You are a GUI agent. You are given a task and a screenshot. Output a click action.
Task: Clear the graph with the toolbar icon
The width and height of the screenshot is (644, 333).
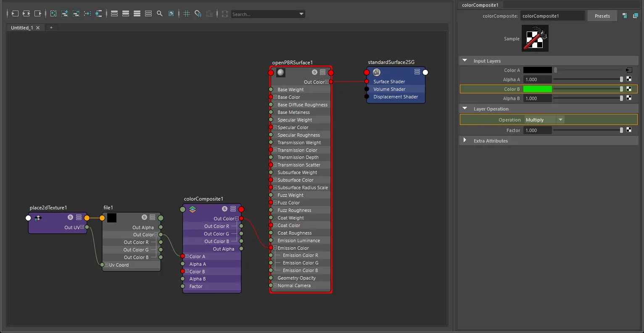tap(53, 13)
